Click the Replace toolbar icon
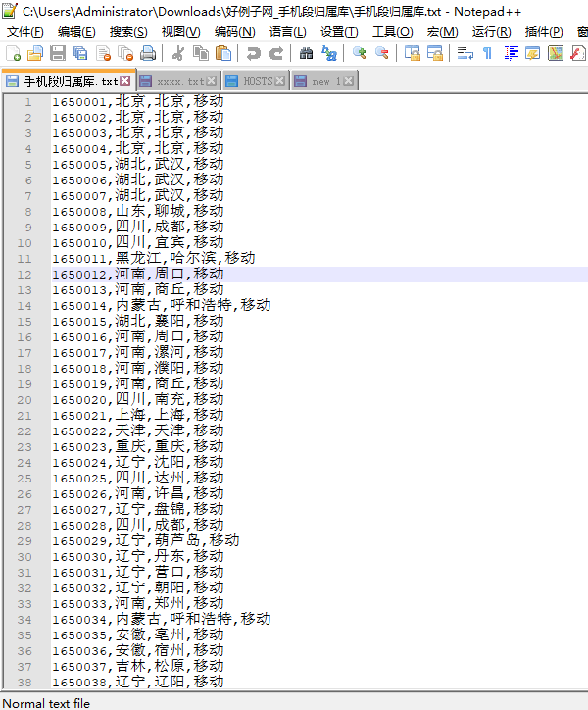This screenshot has width=588, height=710. 329,53
